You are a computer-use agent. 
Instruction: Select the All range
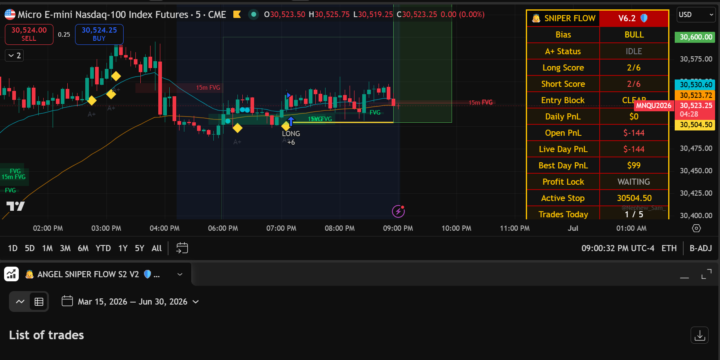(x=157, y=248)
